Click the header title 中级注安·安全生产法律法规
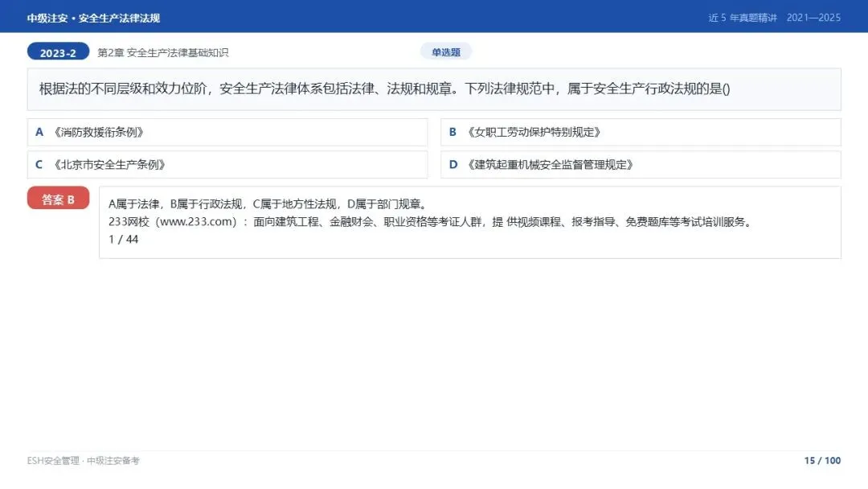Viewport: 868px width, 489px height. (x=93, y=18)
